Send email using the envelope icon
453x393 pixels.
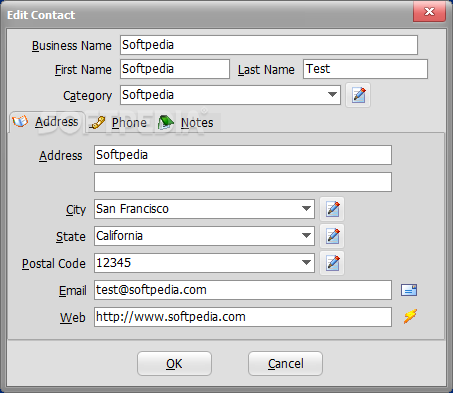(409, 290)
